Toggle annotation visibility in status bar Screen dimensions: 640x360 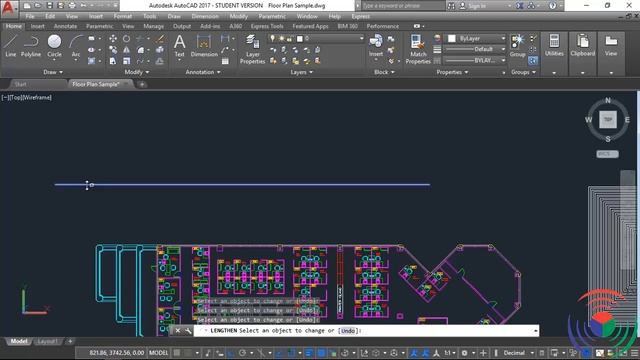coord(414,353)
